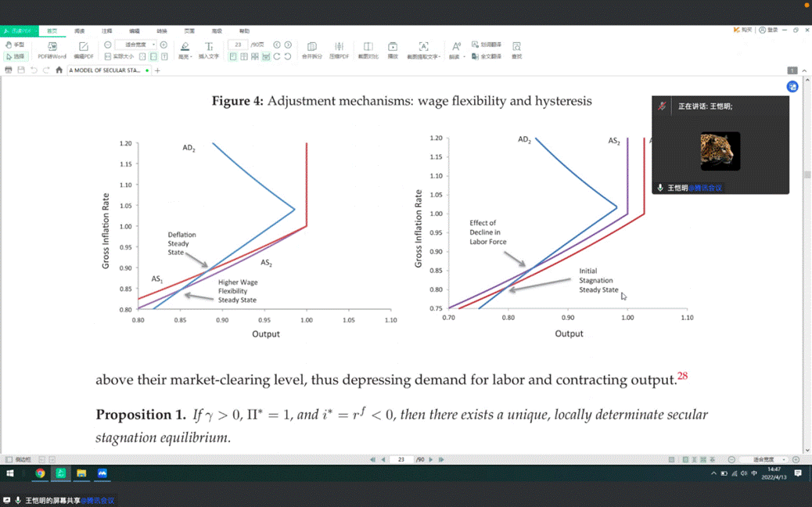812x507 pixels.
Task: Open the 压缩PDF compress tool
Action: point(339,49)
